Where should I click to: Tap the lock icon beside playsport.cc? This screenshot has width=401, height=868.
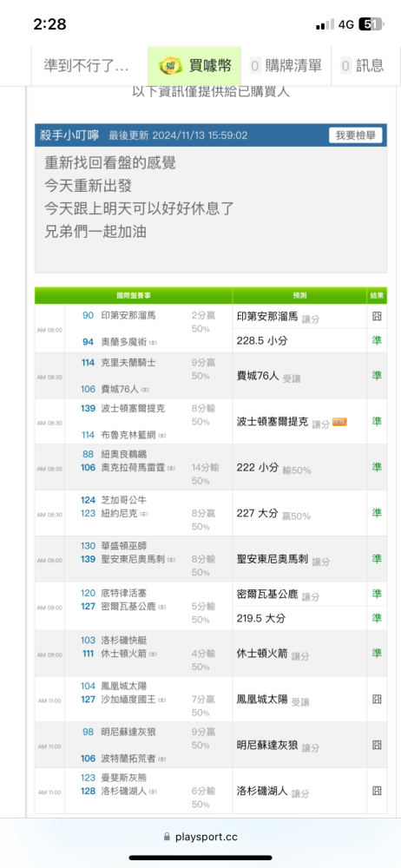point(168,837)
